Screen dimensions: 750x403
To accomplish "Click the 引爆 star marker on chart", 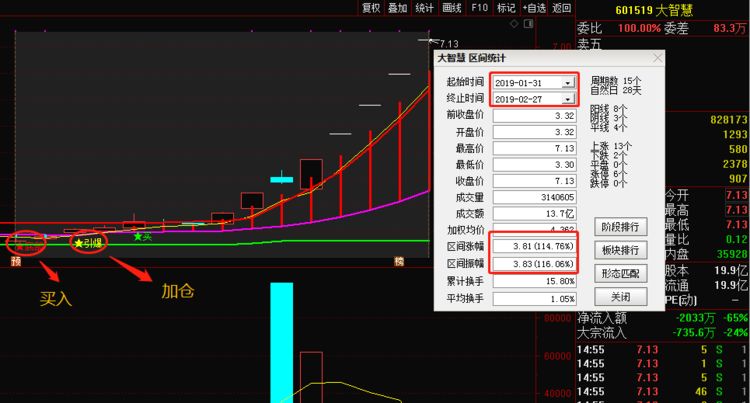I will 88,243.
